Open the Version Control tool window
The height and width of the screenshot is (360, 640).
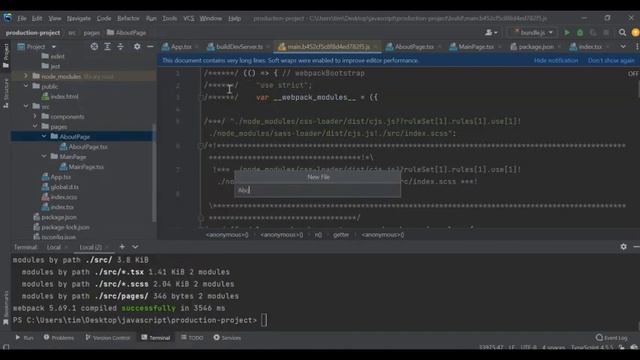pyautogui.click(x=108, y=338)
